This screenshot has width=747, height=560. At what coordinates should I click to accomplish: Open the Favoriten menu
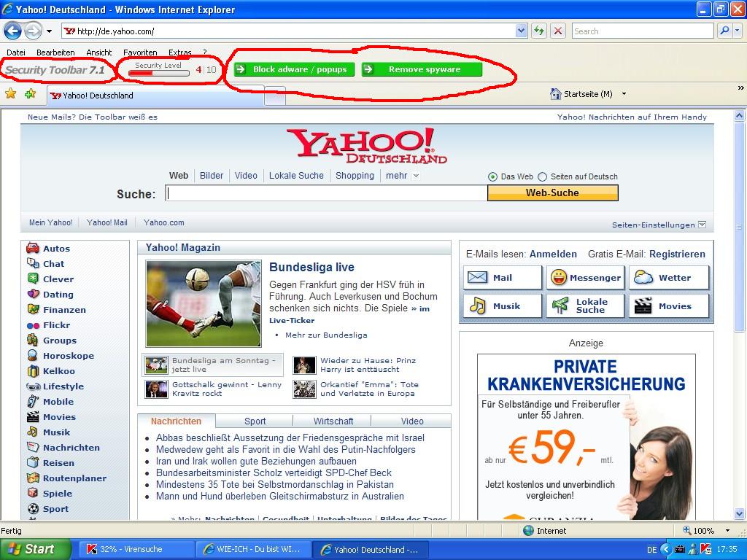[x=140, y=52]
